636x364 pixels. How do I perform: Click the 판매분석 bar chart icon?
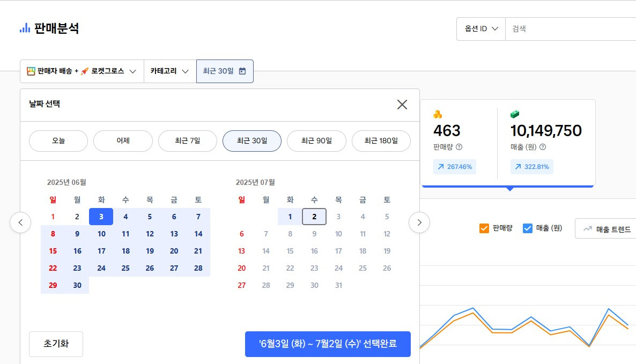(x=25, y=28)
